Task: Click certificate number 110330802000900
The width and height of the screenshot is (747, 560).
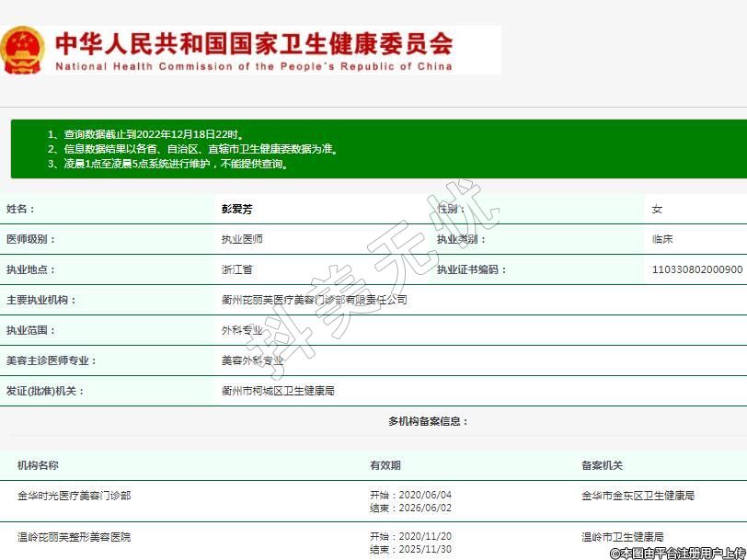Action: point(696,269)
